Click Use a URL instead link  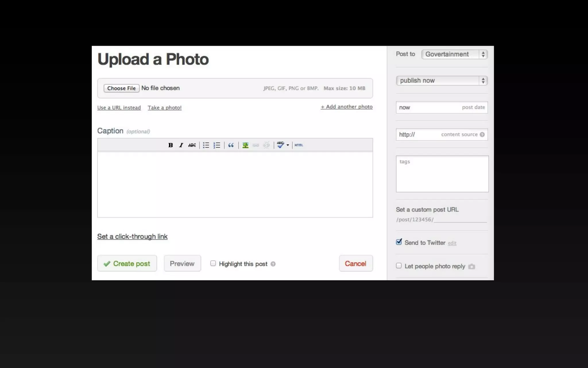click(x=119, y=108)
